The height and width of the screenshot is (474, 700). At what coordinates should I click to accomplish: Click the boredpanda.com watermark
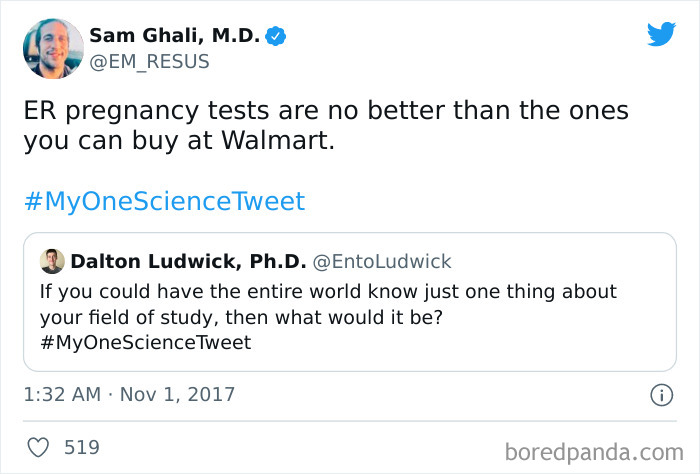(593, 450)
